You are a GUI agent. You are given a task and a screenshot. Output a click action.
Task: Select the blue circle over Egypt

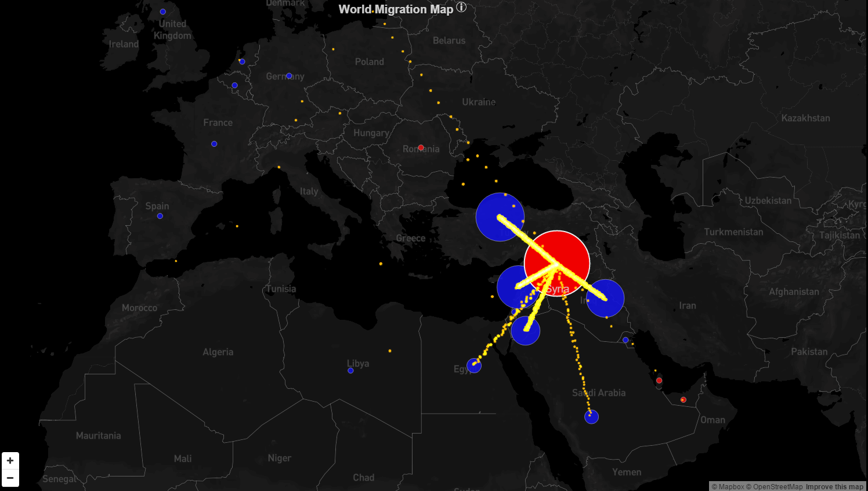[x=474, y=366]
